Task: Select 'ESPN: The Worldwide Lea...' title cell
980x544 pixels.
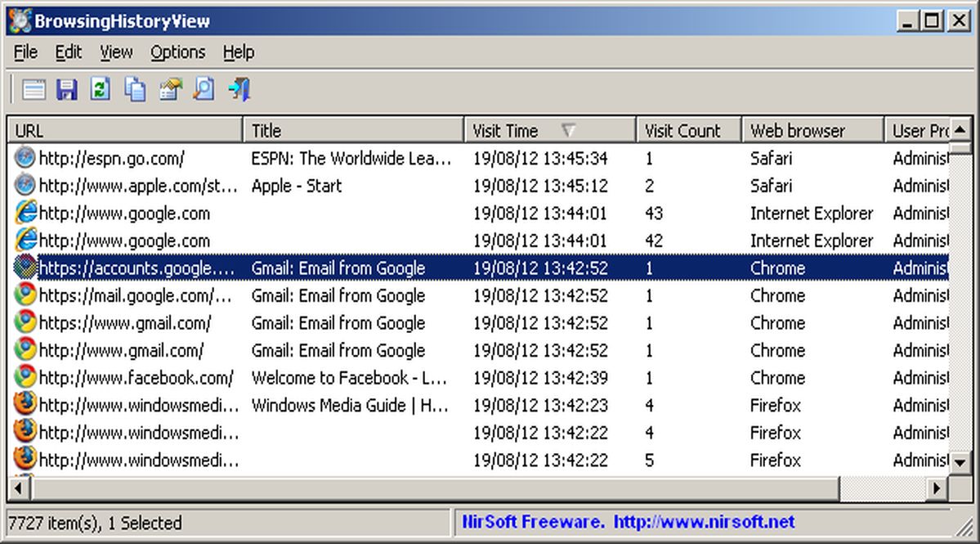Action: tap(351, 158)
